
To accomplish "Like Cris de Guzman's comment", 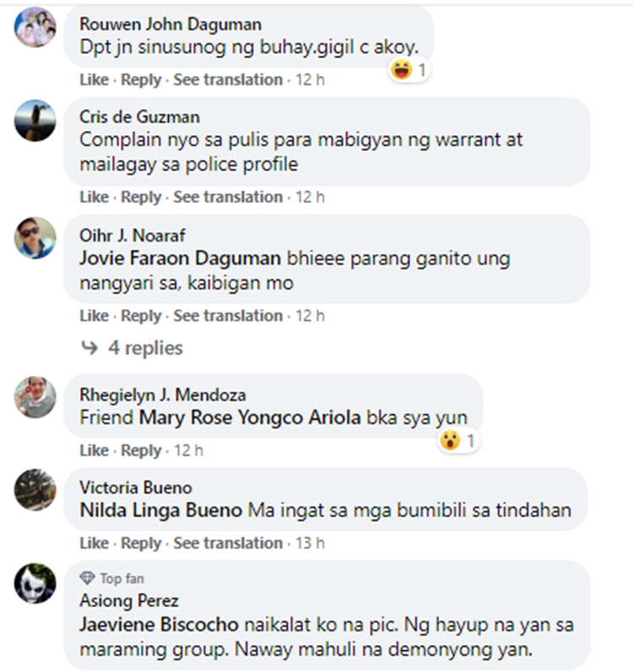I will 95,198.
